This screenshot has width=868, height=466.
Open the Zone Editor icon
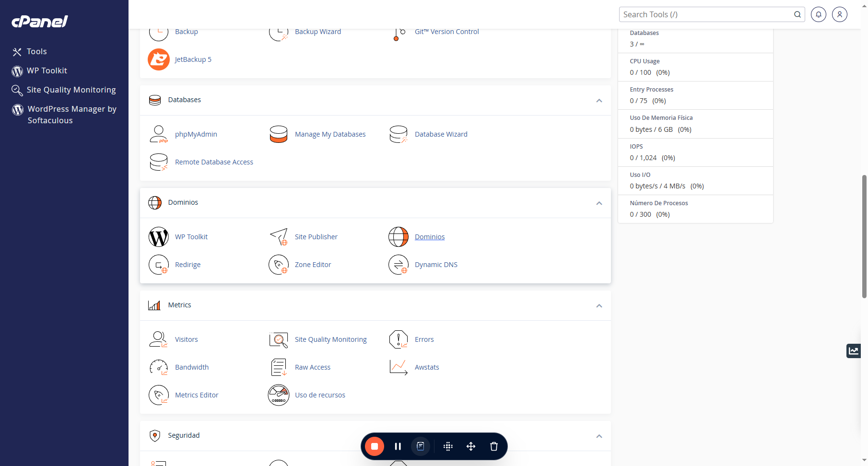[x=279, y=265]
